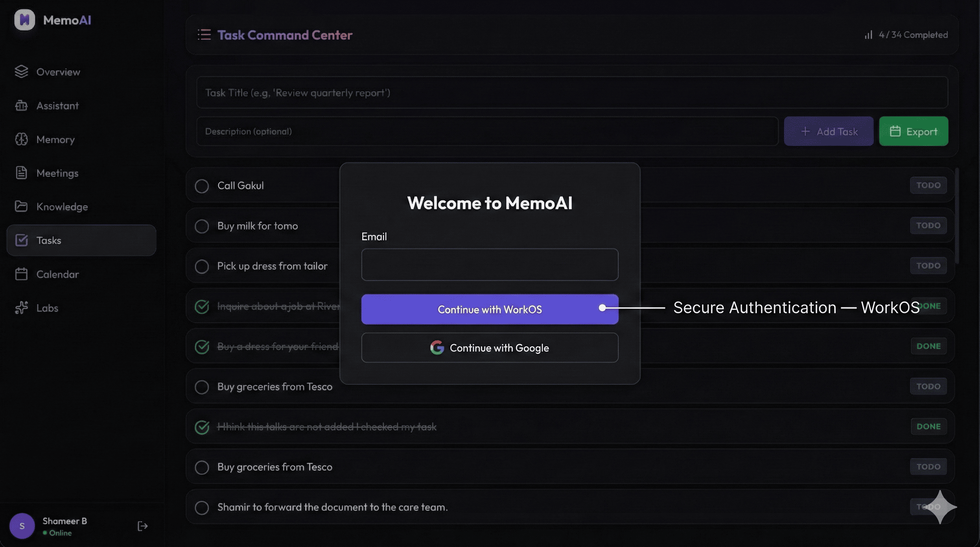Click the Add Task button

(x=828, y=131)
